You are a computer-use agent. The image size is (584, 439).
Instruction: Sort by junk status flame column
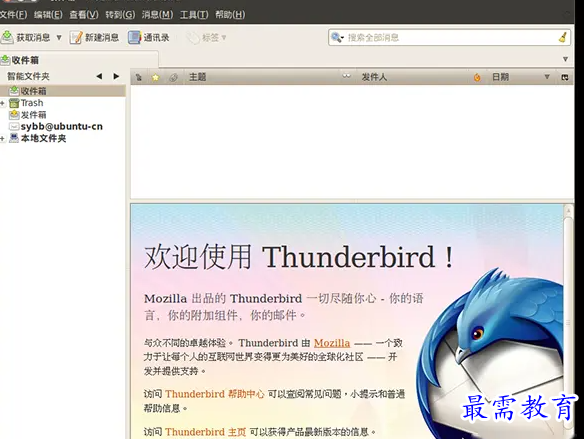pos(477,77)
